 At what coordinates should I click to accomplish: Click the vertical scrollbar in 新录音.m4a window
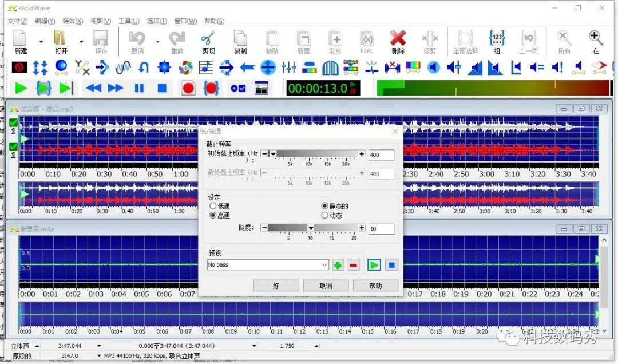click(604, 277)
